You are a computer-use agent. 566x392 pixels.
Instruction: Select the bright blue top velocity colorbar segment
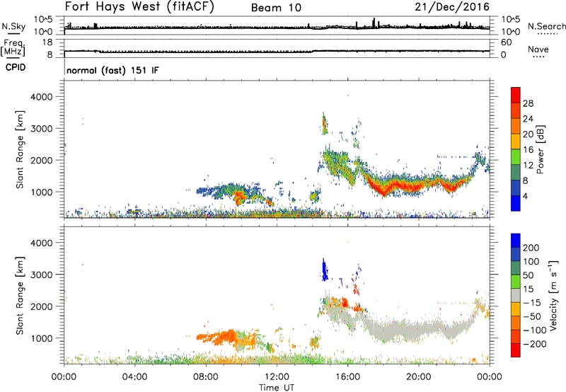[x=516, y=241]
